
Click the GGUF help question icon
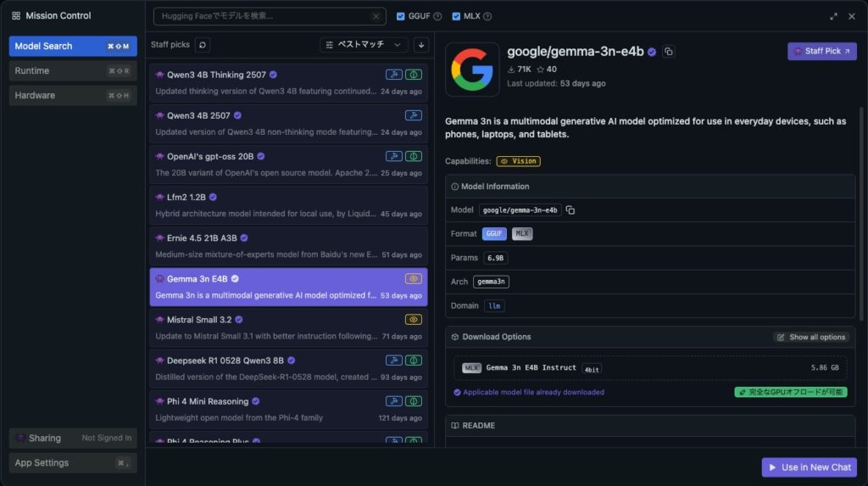point(437,16)
